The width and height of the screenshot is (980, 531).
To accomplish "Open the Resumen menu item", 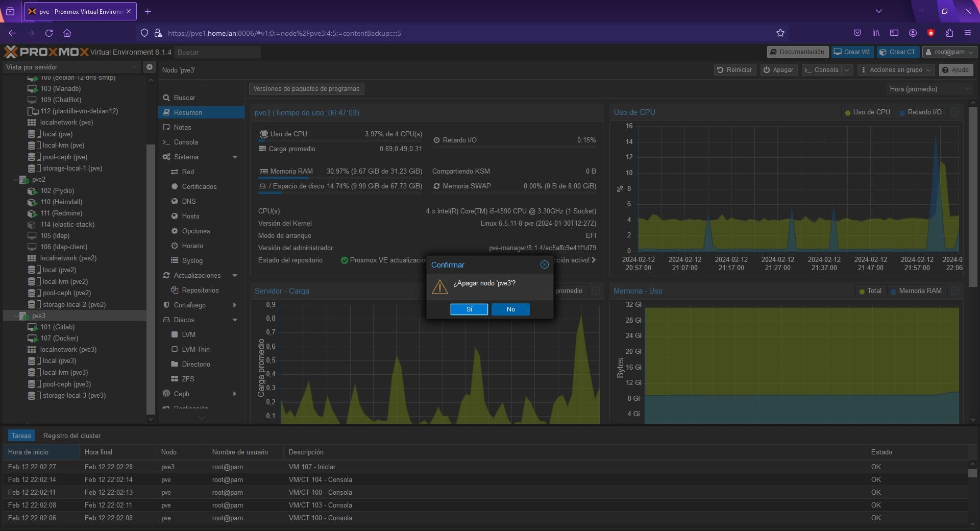I will click(x=202, y=112).
